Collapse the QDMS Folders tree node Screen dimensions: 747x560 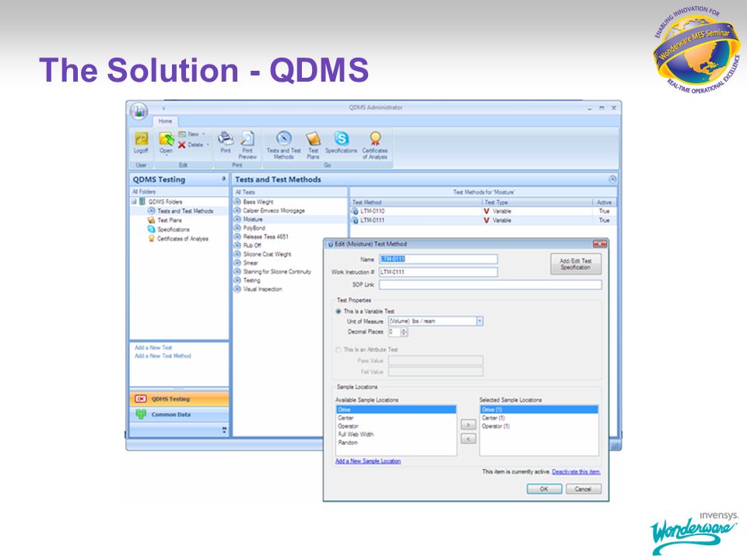(135, 201)
